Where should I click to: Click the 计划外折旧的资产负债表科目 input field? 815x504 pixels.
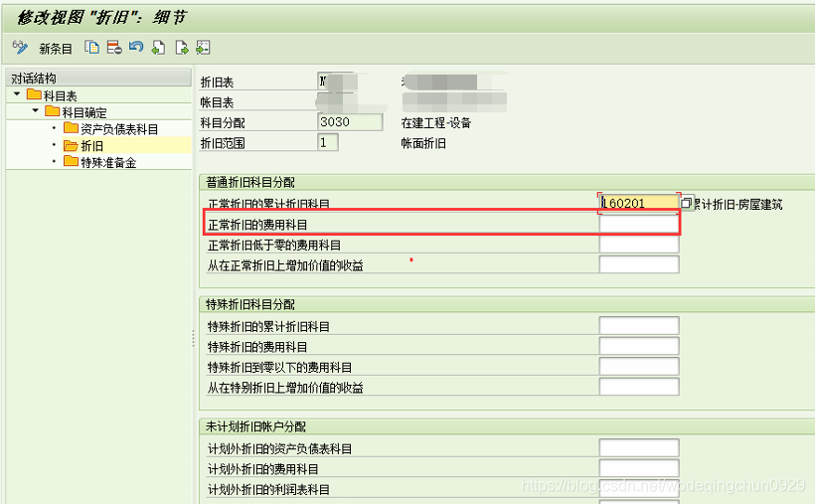click(639, 447)
